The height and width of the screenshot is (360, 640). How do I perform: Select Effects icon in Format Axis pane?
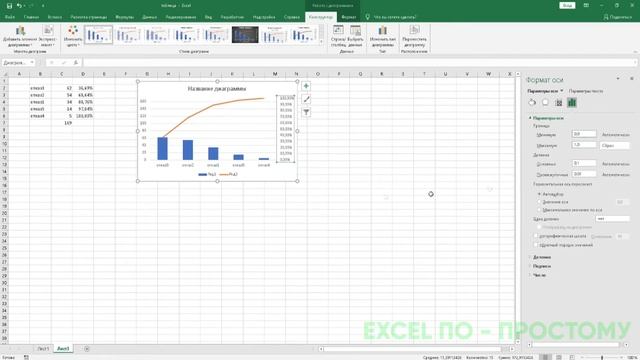(x=545, y=103)
